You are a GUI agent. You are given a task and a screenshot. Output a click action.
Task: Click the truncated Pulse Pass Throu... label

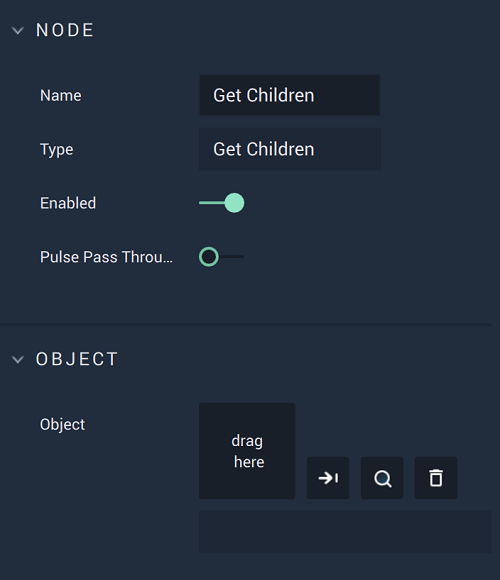(x=107, y=257)
